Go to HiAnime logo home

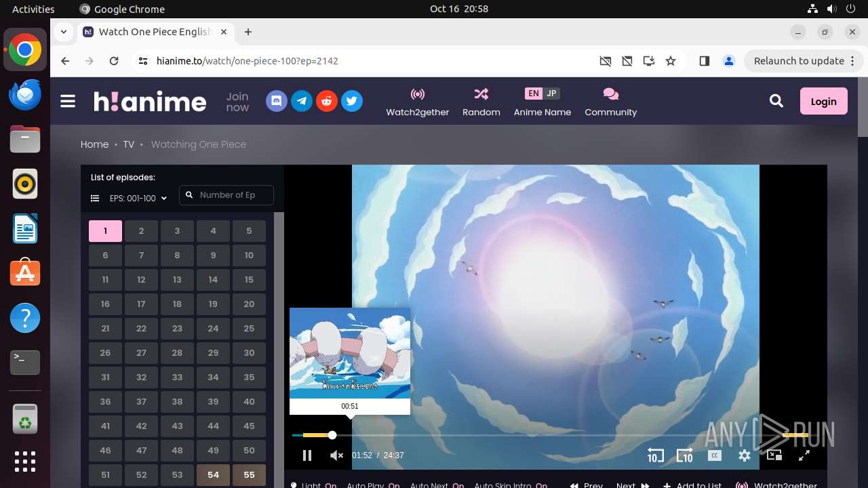coord(150,102)
